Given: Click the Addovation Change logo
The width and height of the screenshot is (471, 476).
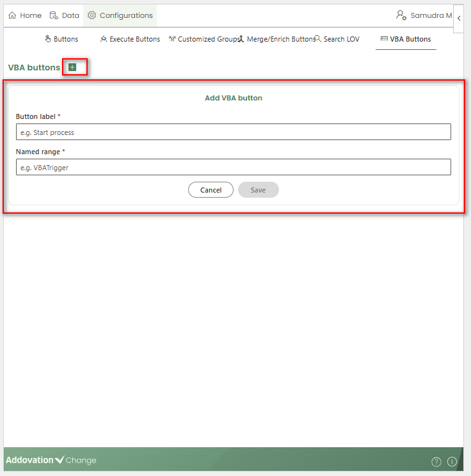Looking at the screenshot, I should coord(51,460).
